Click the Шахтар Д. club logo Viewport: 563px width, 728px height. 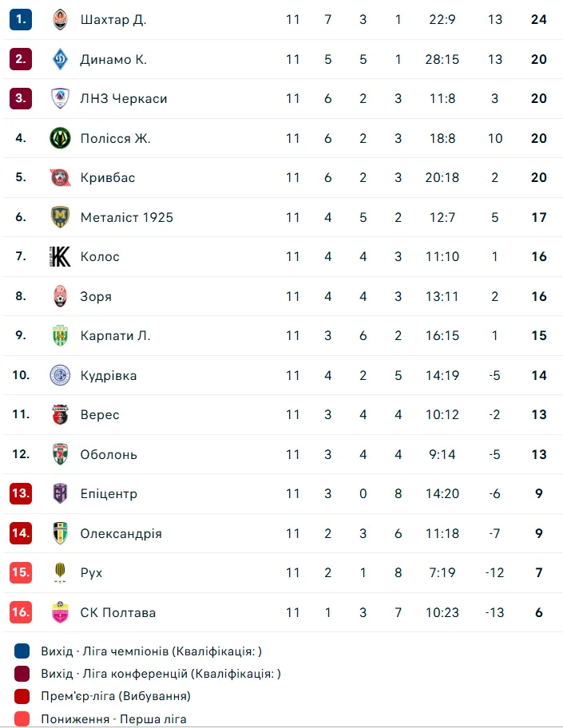[x=60, y=19]
